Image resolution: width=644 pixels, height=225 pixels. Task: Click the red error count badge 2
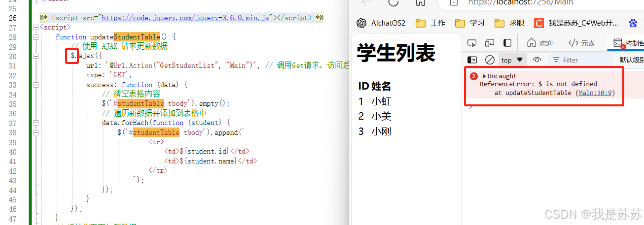click(x=474, y=76)
